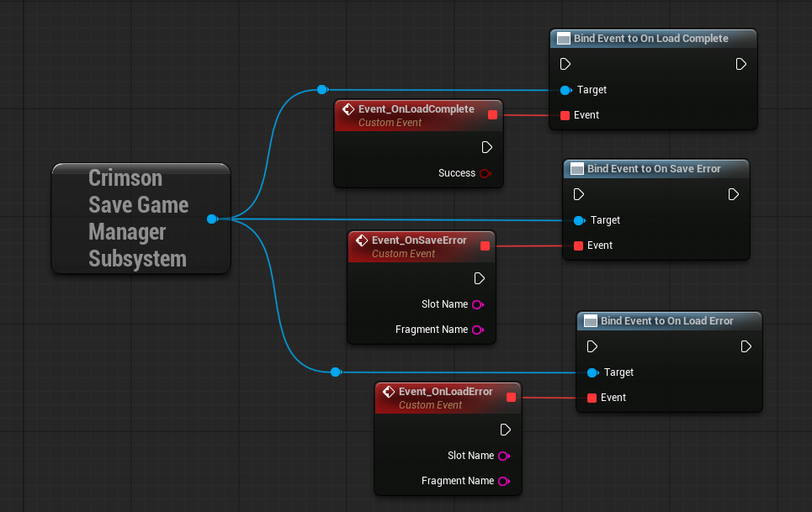The height and width of the screenshot is (512, 812).
Task: Click Event_OnLoadComplete red delegate output pin
Action: pos(492,115)
